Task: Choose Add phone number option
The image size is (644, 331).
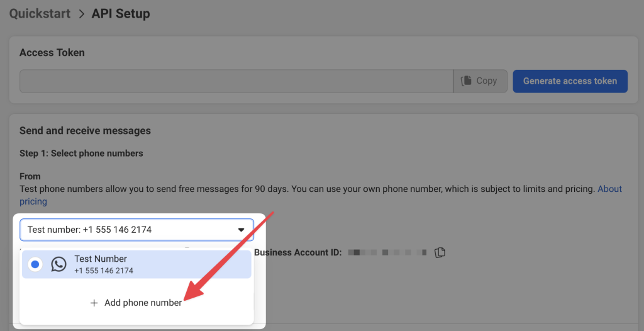Action: click(x=136, y=303)
